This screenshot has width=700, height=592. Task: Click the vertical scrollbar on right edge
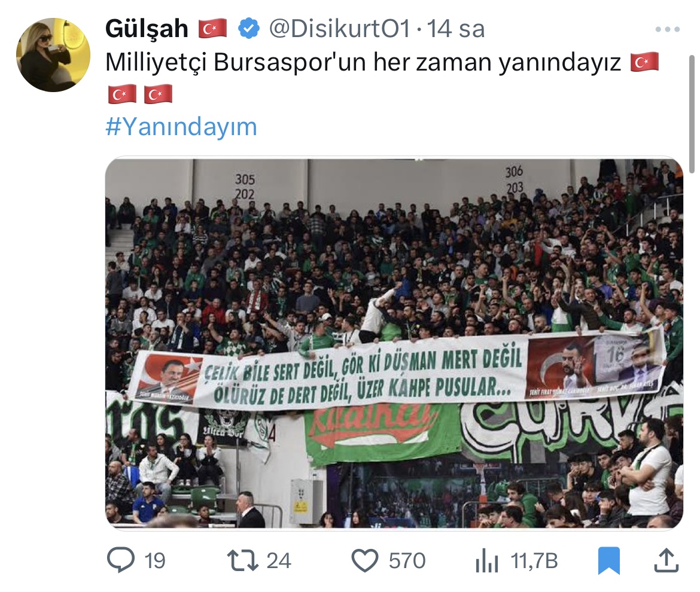click(692, 114)
